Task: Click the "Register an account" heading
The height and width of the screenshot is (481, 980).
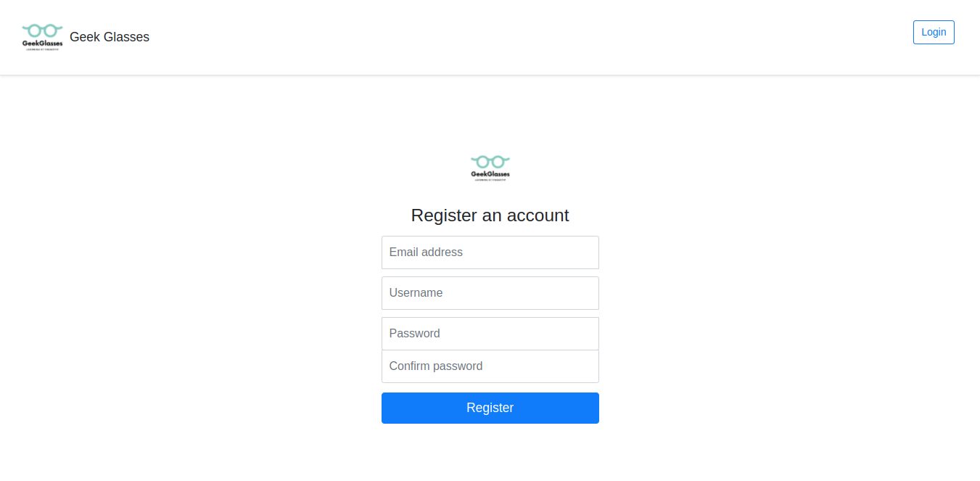Action: point(490,215)
